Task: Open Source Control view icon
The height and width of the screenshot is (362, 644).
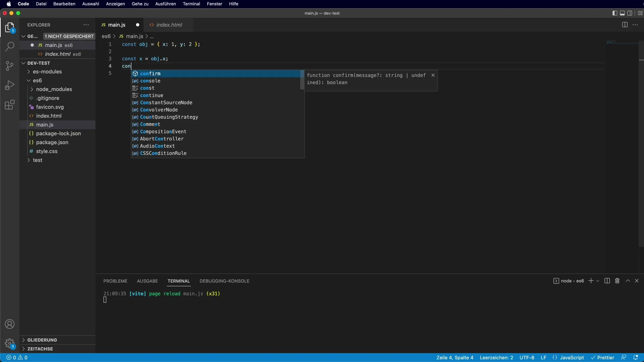Action: pos(10,66)
